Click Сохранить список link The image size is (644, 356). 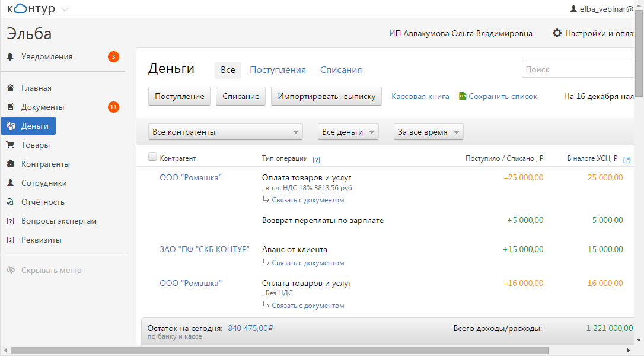(503, 96)
